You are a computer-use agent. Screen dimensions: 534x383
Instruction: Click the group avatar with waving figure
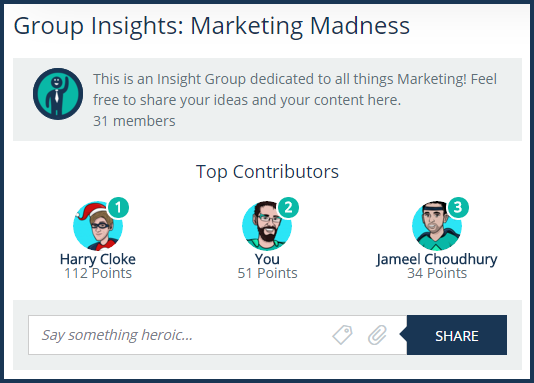pyautogui.click(x=58, y=94)
